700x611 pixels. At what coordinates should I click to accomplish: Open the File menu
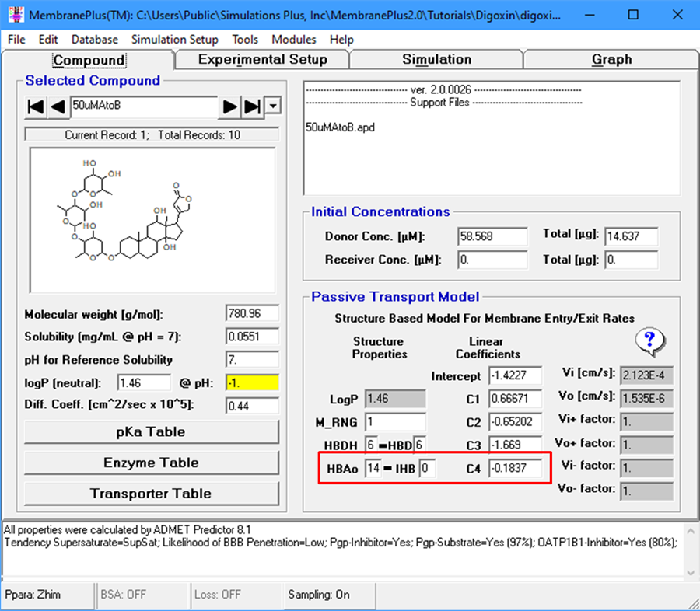tap(16, 40)
